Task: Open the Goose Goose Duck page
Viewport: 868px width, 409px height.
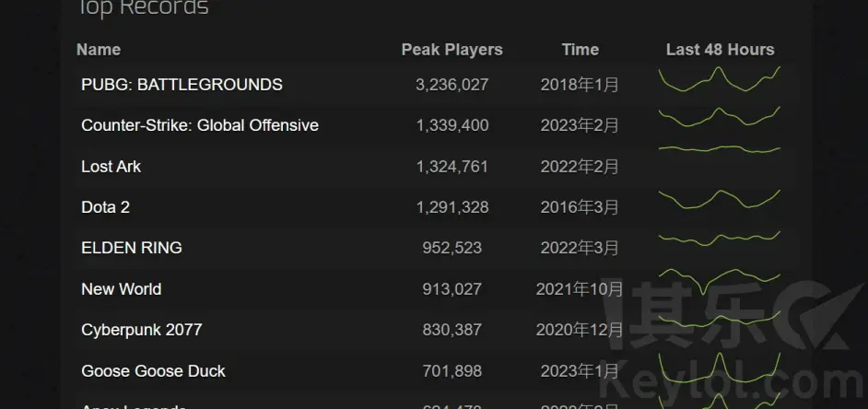Action: pyautogui.click(x=153, y=371)
